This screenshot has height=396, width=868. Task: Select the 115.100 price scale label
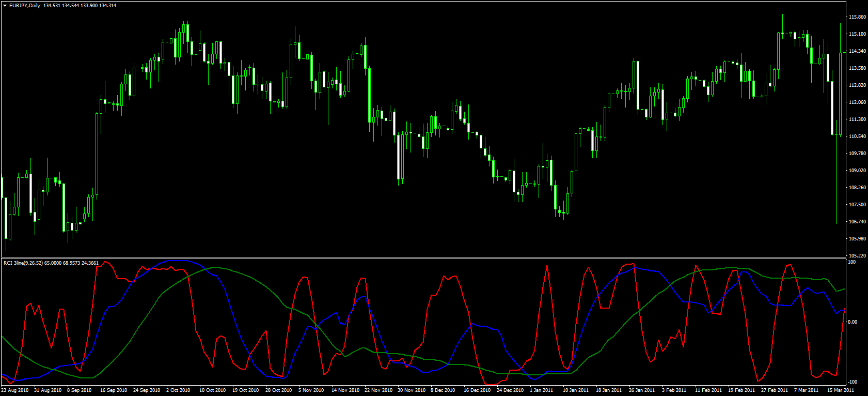(857, 34)
